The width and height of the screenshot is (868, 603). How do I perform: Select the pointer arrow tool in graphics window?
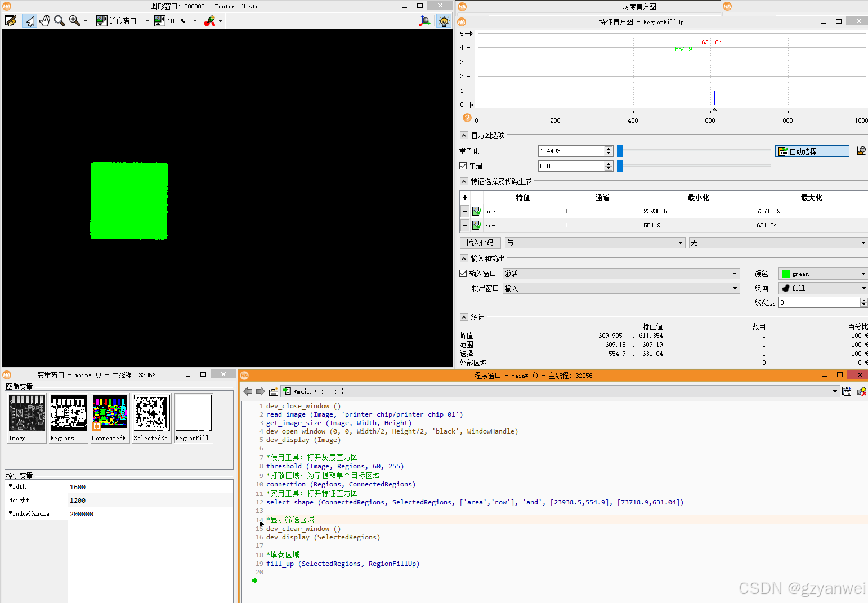click(30, 21)
